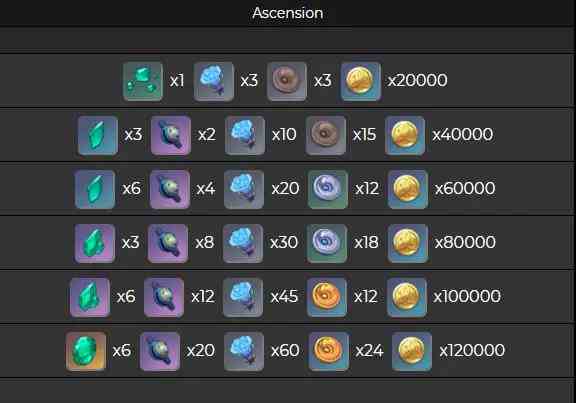The image size is (576, 403).
Task: Click the purple boss material icon next to x2
Action: tap(171, 135)
